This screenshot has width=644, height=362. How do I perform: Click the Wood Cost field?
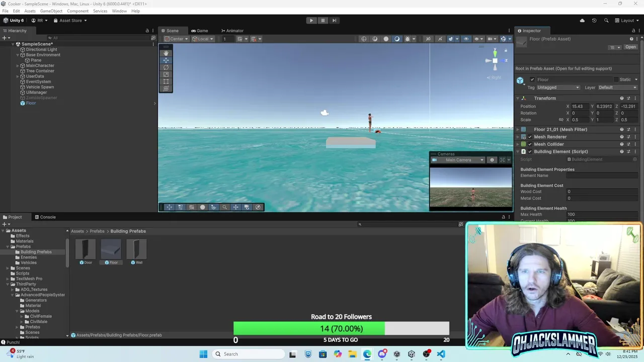602,192
